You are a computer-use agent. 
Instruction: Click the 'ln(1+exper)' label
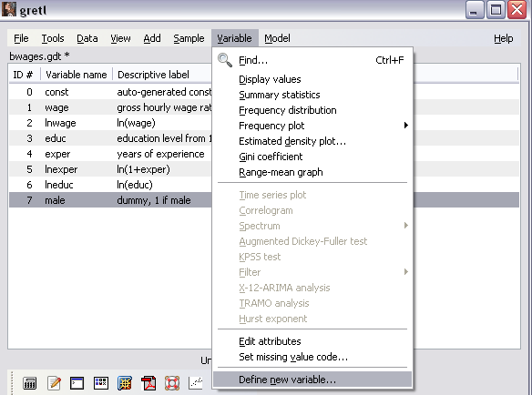click(x=143, y=169)
